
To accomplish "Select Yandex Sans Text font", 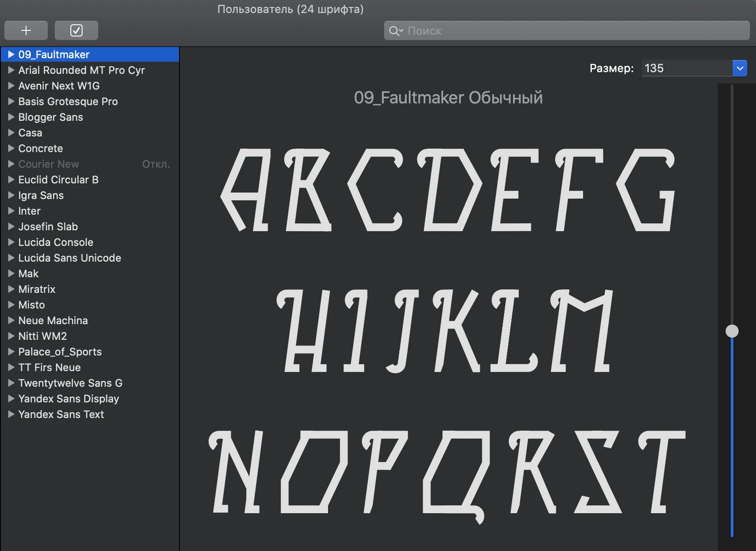I will [x=90, y=414].
